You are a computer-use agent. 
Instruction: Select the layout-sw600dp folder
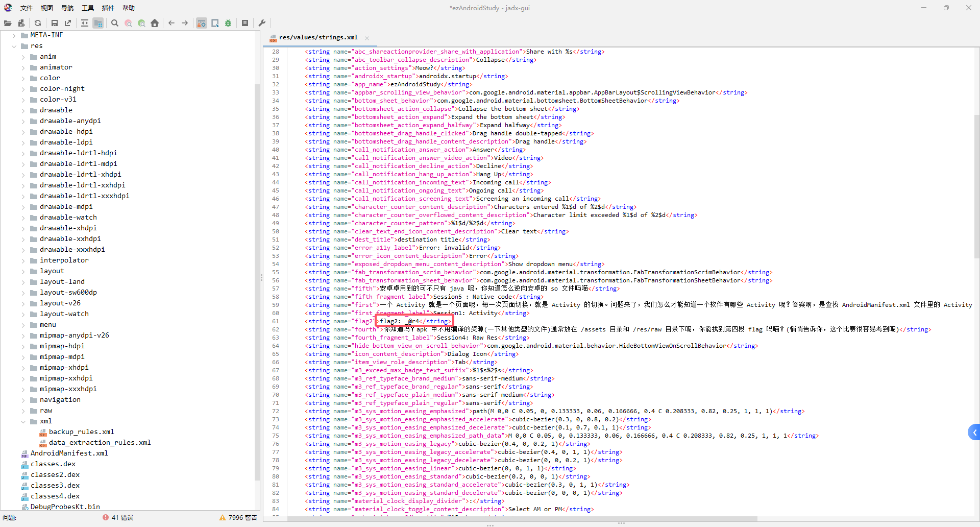tap(68, 293)
